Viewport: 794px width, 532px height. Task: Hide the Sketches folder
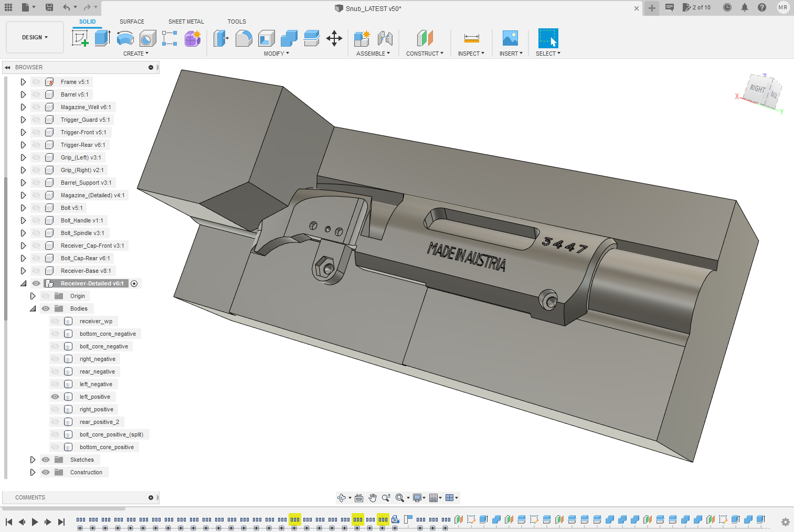click(46, 460)
